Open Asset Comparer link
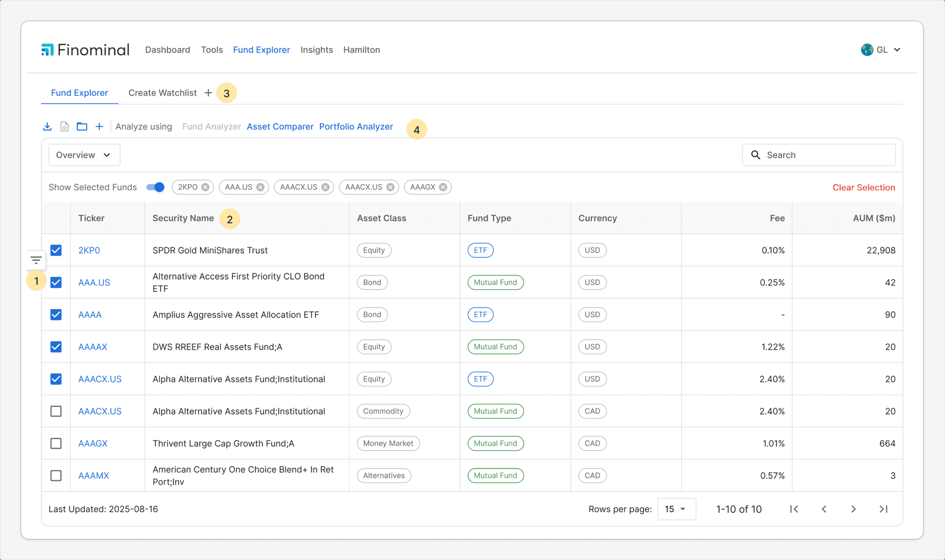 click(x=280, y=126)
